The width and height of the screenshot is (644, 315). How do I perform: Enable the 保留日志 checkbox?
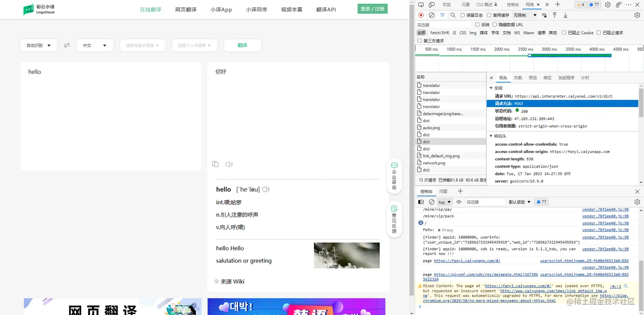pyautogui.click(x=463, y=15)
